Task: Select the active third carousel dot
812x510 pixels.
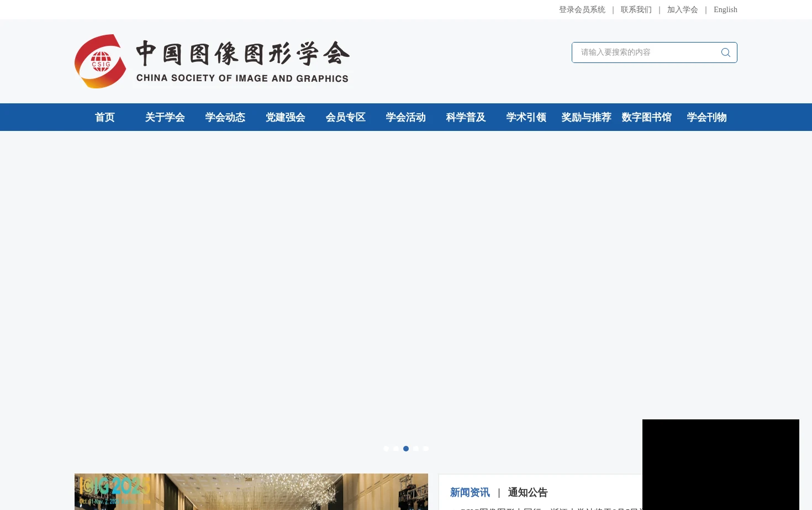Action: pos(406,449)
